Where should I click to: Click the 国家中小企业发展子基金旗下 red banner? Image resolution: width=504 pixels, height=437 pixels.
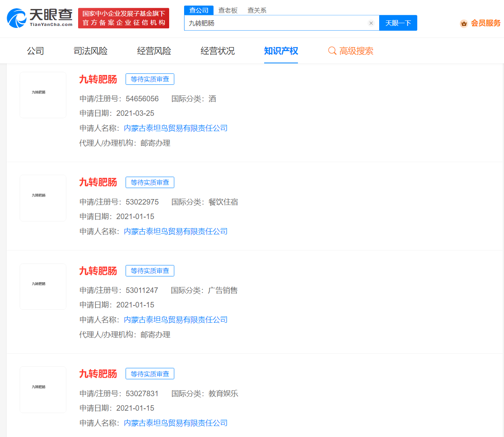[124, 18]
